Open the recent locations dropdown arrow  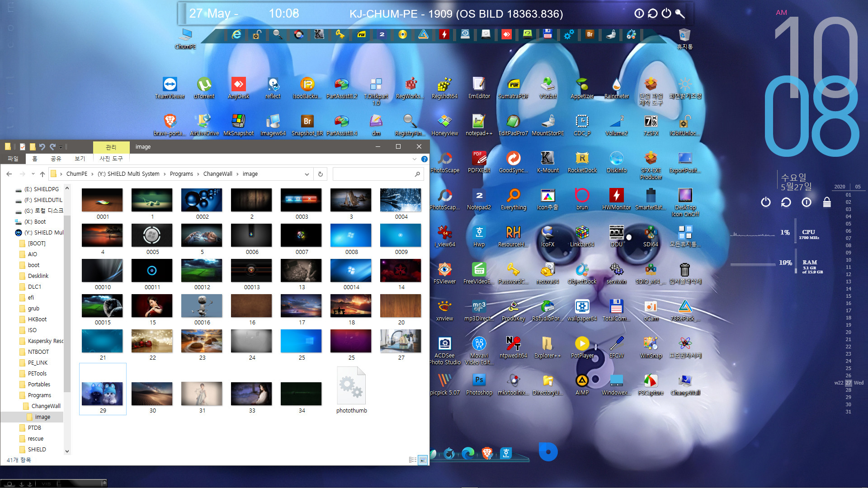coord(33,174)
